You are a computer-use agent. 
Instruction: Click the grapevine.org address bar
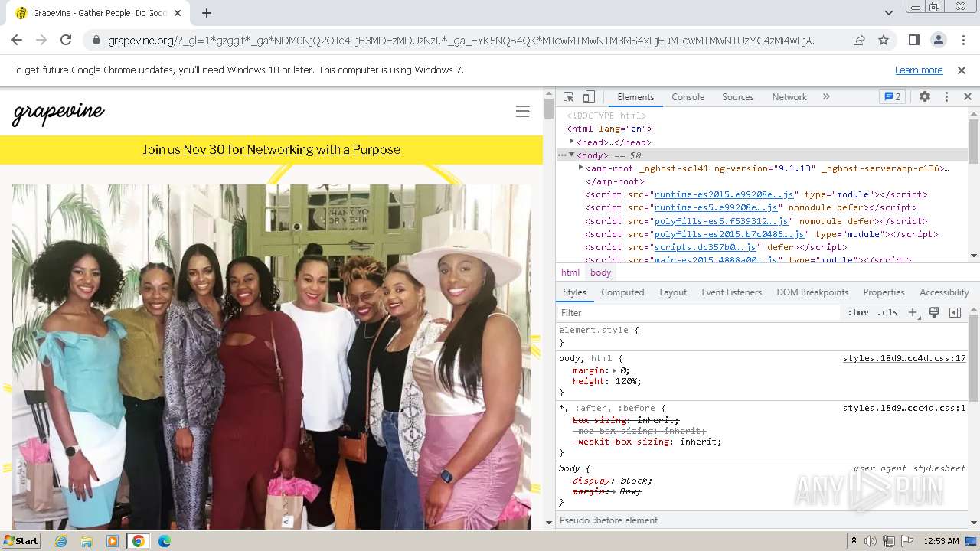pos(461,40)
